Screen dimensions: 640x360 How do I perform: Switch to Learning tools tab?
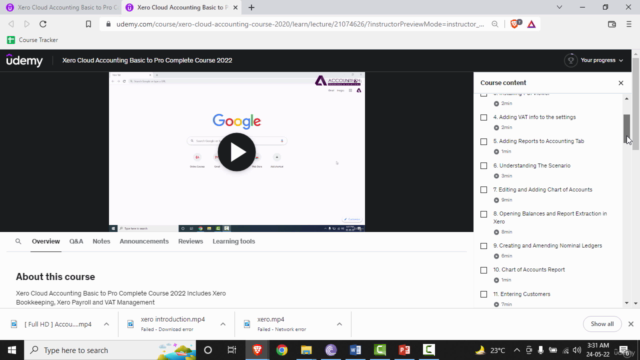tap(233, 241)
